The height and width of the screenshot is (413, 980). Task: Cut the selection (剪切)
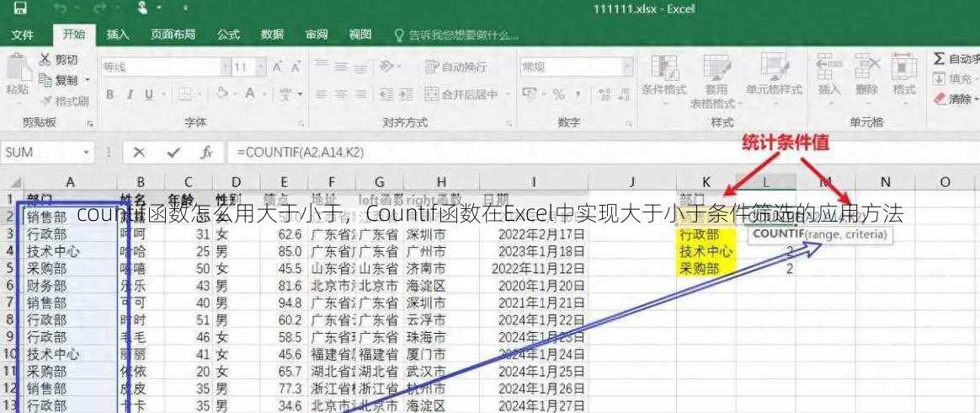58,60
